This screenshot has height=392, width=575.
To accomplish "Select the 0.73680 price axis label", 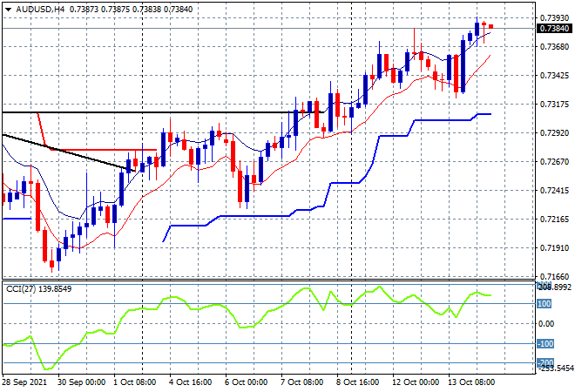I will 555,46.
